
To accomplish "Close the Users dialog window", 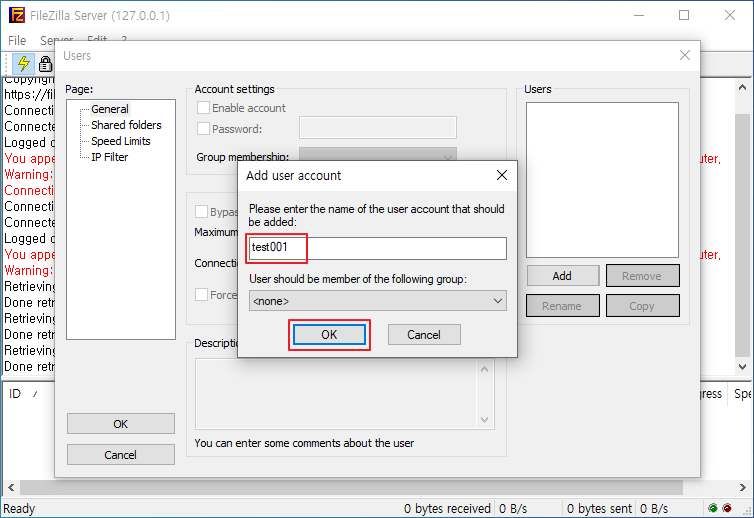I will pos(685,55).
